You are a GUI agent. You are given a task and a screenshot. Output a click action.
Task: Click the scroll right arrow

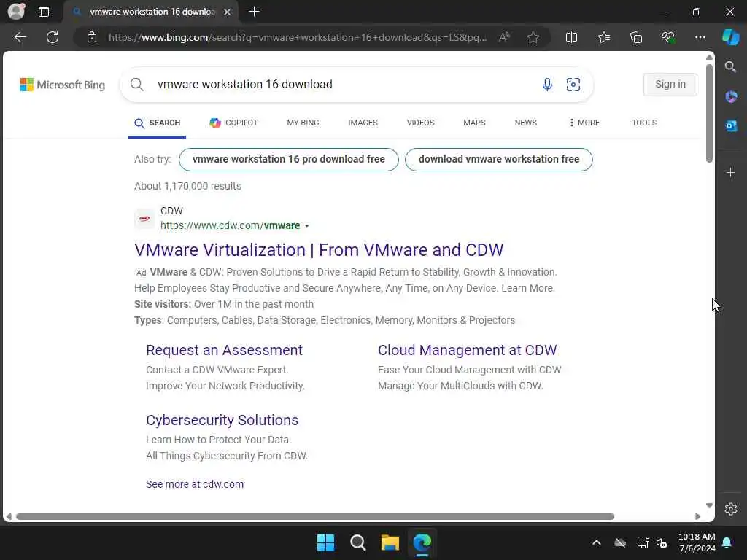[x=698, y=517]
